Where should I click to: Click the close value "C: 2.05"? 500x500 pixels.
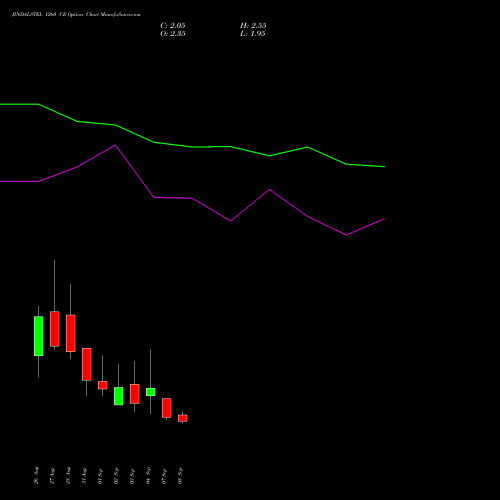(173, 26)
